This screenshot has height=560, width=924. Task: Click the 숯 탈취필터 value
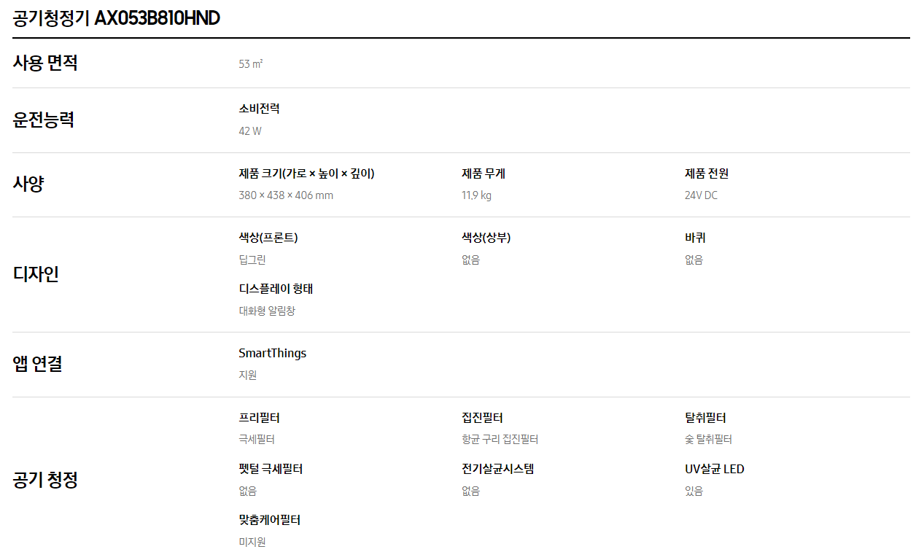tap(708, 440)
